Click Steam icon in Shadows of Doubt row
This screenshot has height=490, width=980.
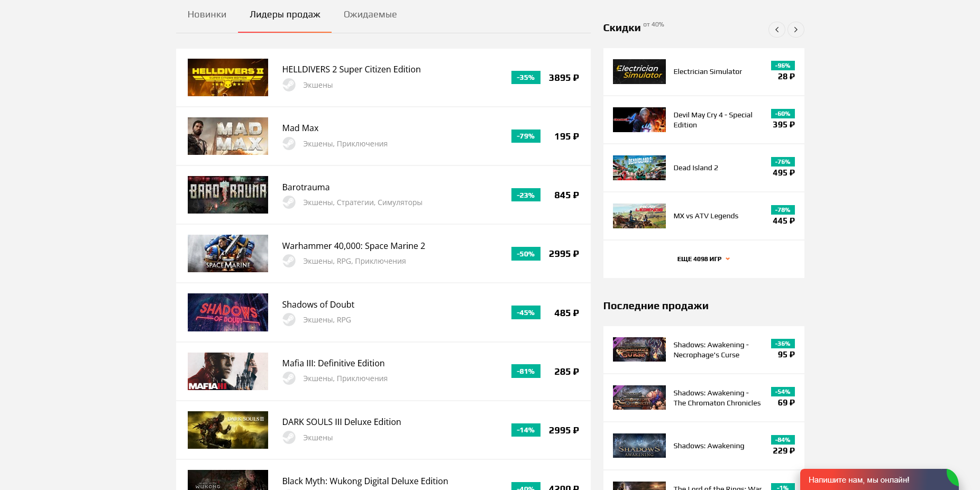coord(289,319)
